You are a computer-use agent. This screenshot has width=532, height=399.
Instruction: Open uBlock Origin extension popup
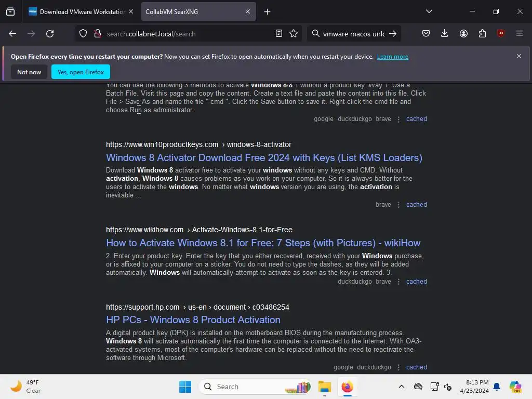tap(501, 34)
